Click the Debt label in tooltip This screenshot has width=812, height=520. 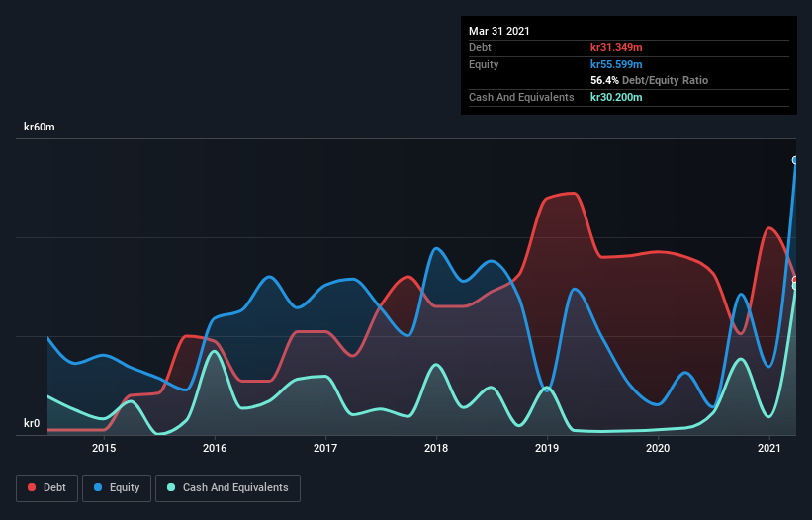click(x=480, y=47)
